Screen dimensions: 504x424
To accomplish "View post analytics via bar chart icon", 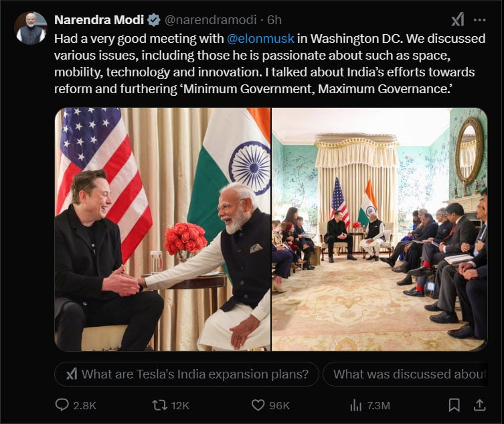I will pyautogui.click(x=355, y=405).
